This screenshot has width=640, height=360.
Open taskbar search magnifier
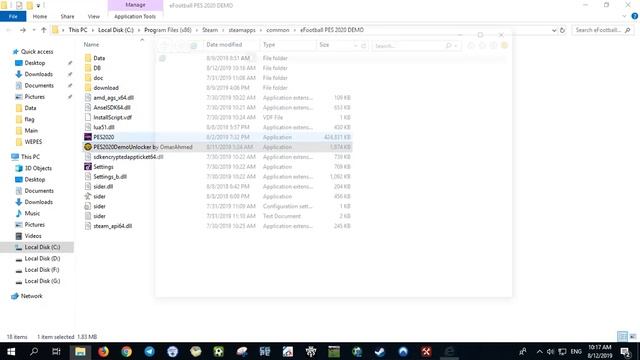[34, 351]
